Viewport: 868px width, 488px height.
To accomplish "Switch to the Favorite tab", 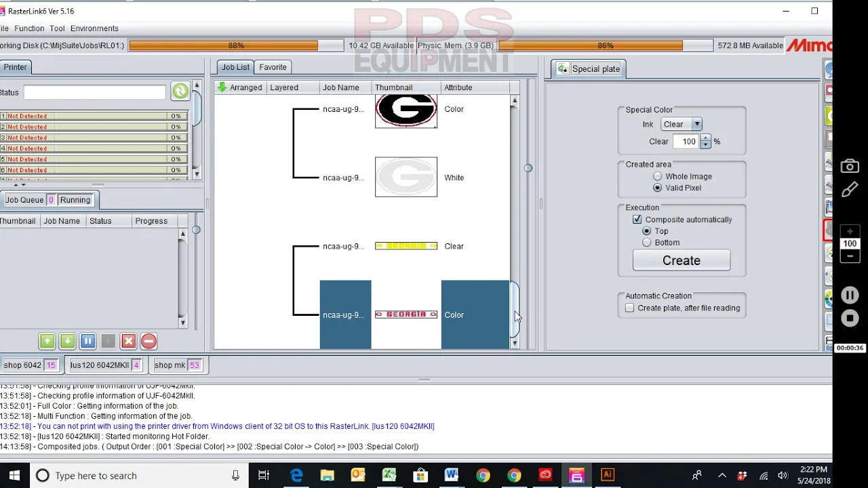I will click(273, 67).
